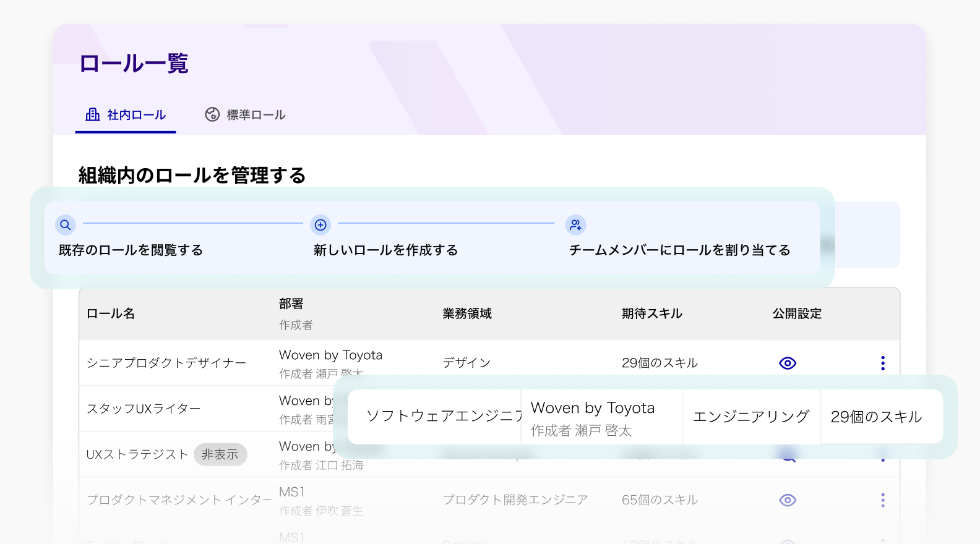Open more options for プロダクトマネジメント インターン row
Image resolution: width=980 pixels, height=544 pixels.
[x=883, y=500]
